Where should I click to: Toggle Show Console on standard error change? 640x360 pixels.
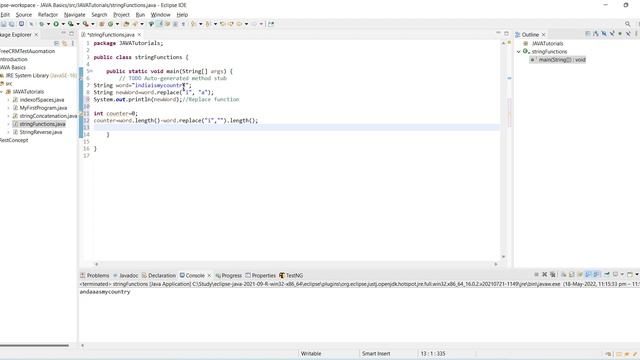(596, 274)
